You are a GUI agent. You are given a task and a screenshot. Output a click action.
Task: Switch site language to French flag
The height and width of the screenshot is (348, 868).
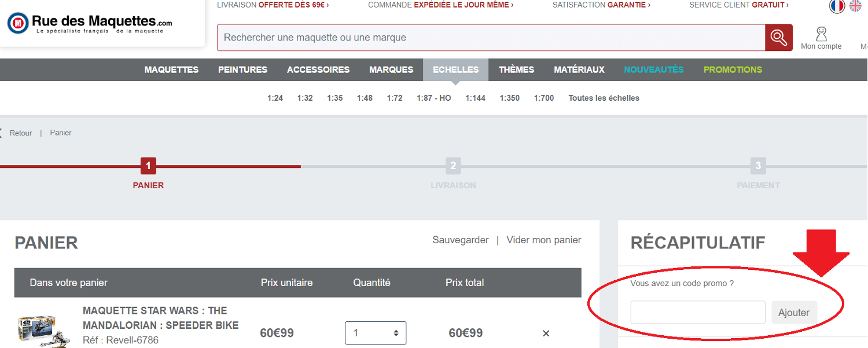837,6
